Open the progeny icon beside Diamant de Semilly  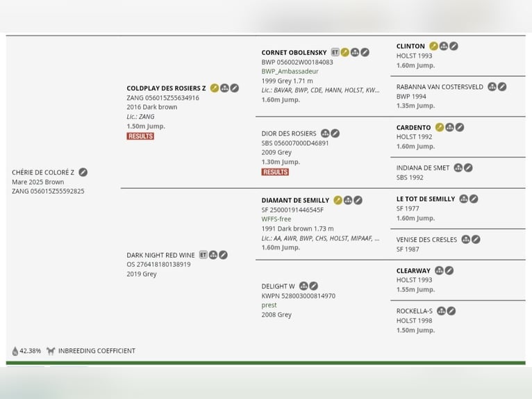[x=348, y=200]
